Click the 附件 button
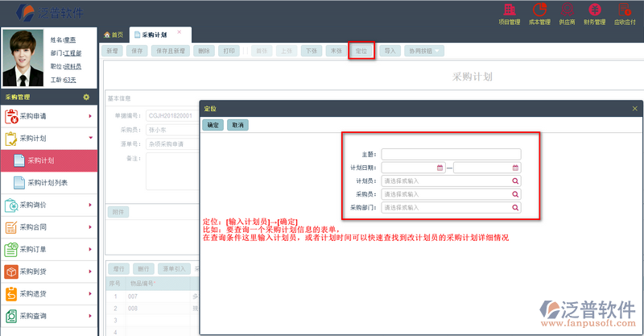644x336 pixels. pos(118,212)
